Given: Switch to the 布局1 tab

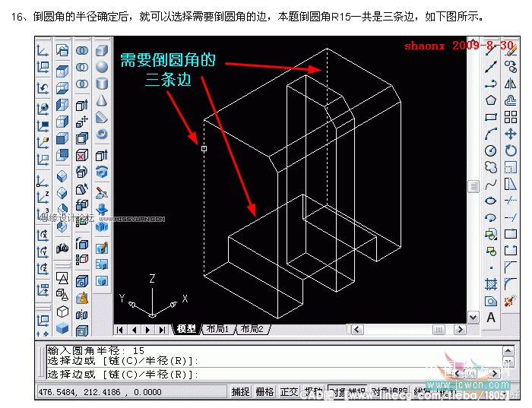Looking at the screenshot, I should tap(217, 329).
